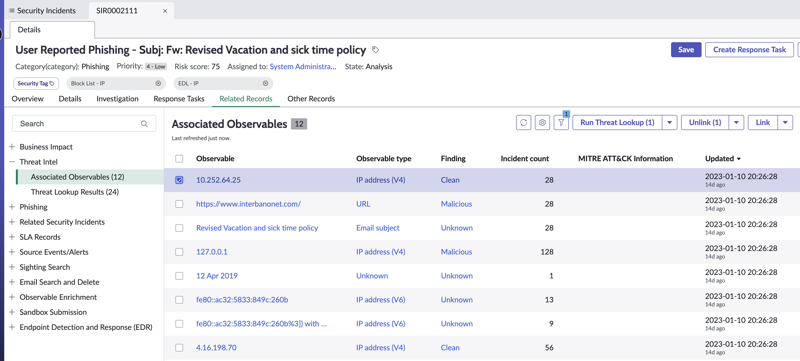
Task: Switch to the Overview tab
Action: point(28,99)
